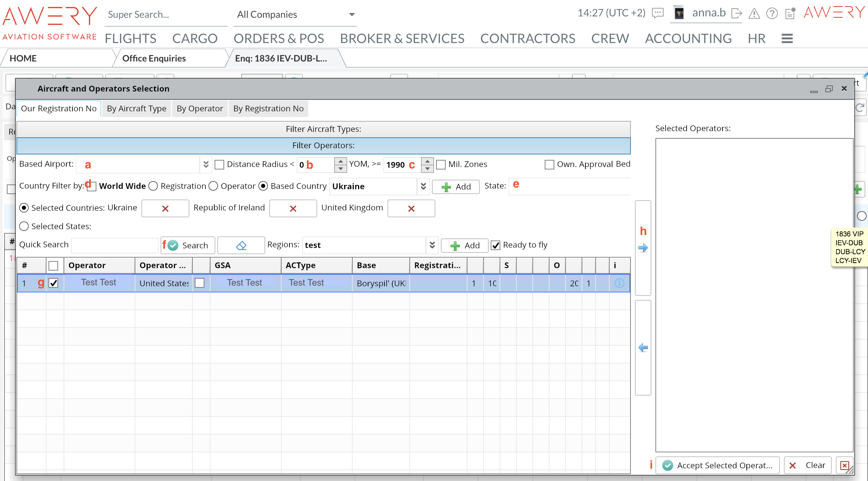Uncheck the Ready to fly checkbox

click(x=496, y=245)
